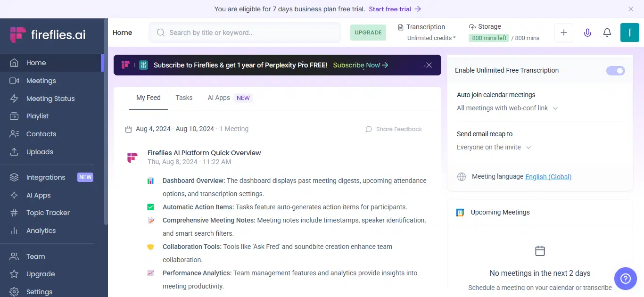This screenshot has height=297, width=644.
Task: Open Contacts in the sidebar
Action: pyautogui.click(x=52, y=134)
